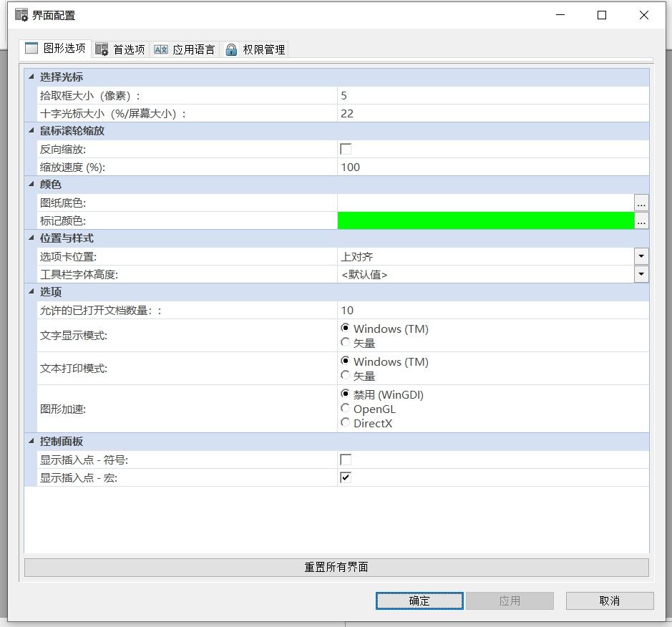The width and height of the screenshot is (672, 627).
Task: Click the 重置所有界面 button
Action: click(x=336, y=567)
